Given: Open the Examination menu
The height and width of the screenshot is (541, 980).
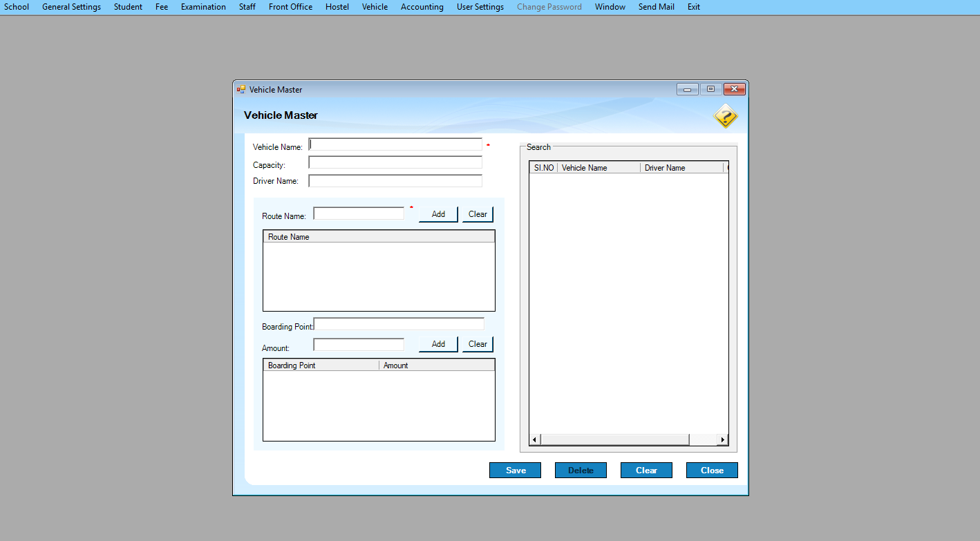Looking at the screenshot, I should (x=203, y=7).
